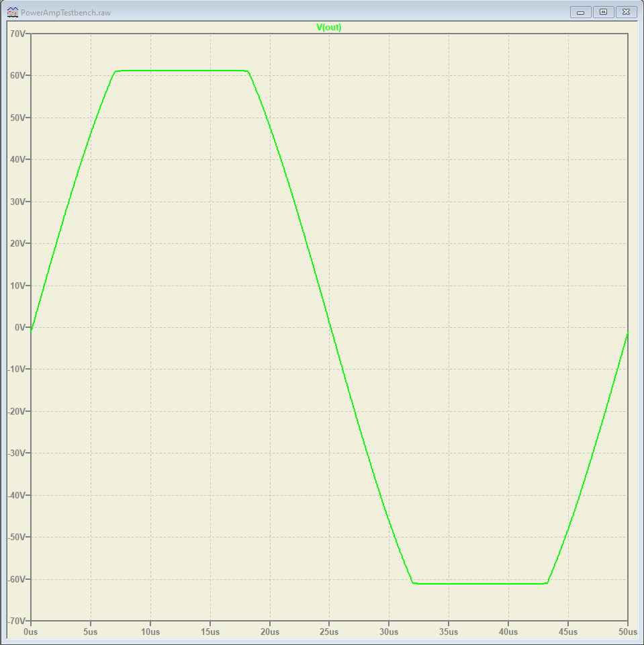This screenshot has height=645, width=644.
Task: Click the 50V vertical axis label
Action: (x=17, y=118)
